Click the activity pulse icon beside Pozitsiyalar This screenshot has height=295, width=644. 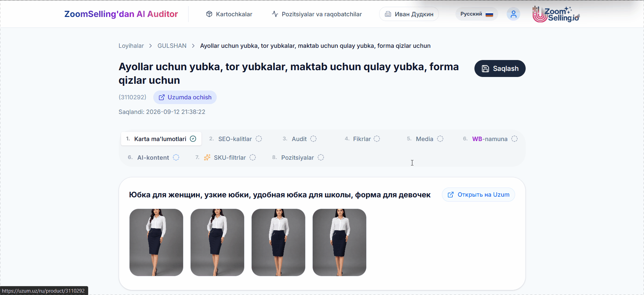pyautogui.click(x=275, y=14)
